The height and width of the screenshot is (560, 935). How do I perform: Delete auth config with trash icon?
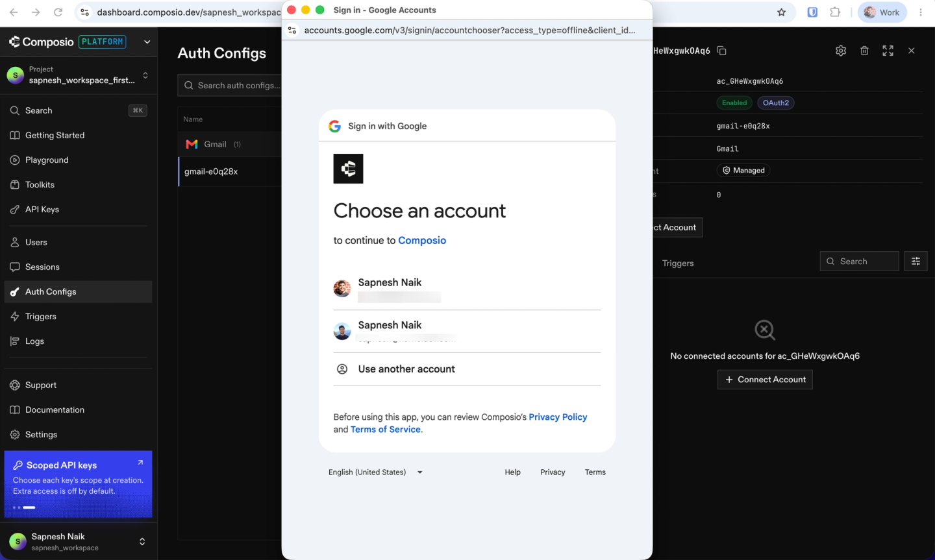864,51
